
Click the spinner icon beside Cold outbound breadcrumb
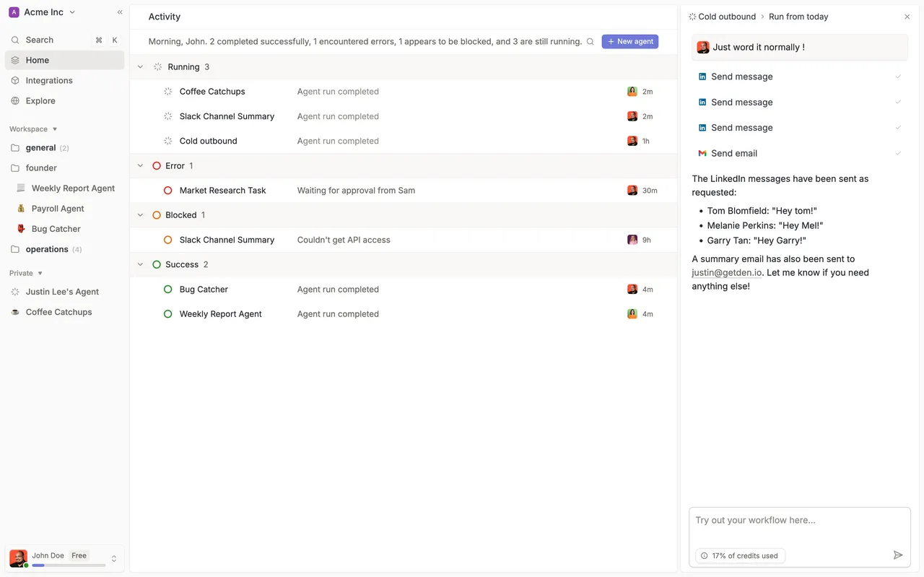[692, 17]
